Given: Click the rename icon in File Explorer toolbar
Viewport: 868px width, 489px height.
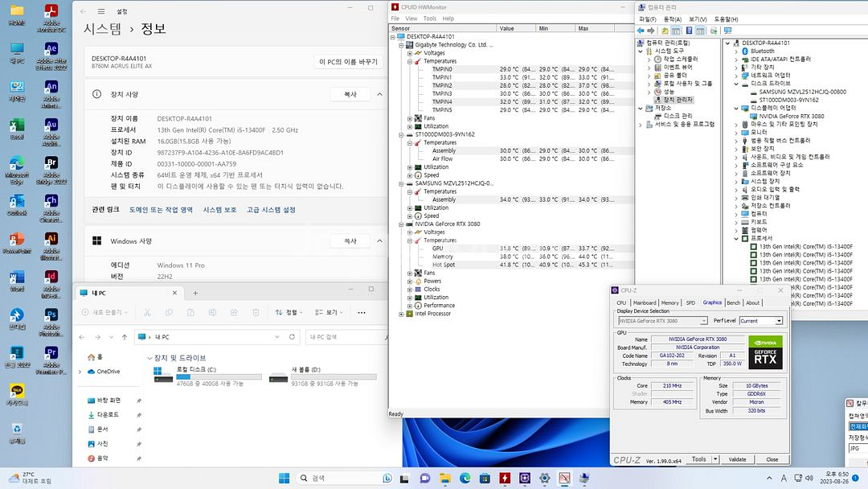Looking at the screenshot, I should pyautogui.click(x=212, y=312).
